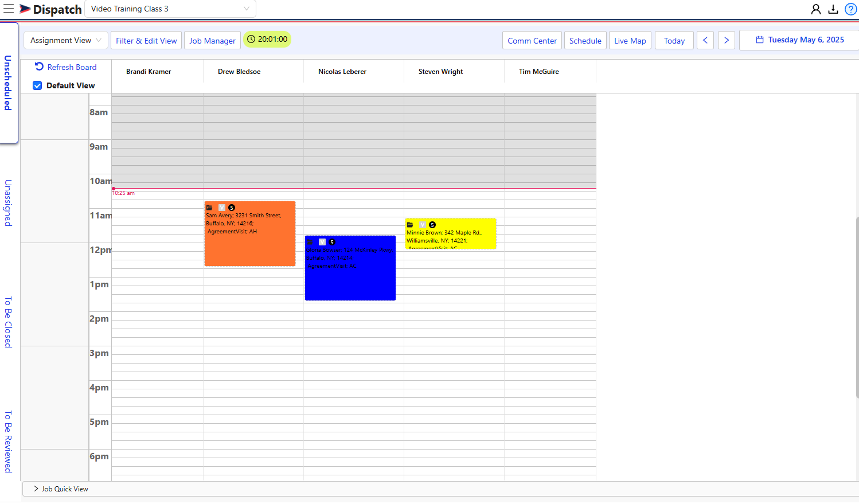Viewport: 859px width, 504px height.
Task: Click calendar icon beside the date
Action: (760, 40)
